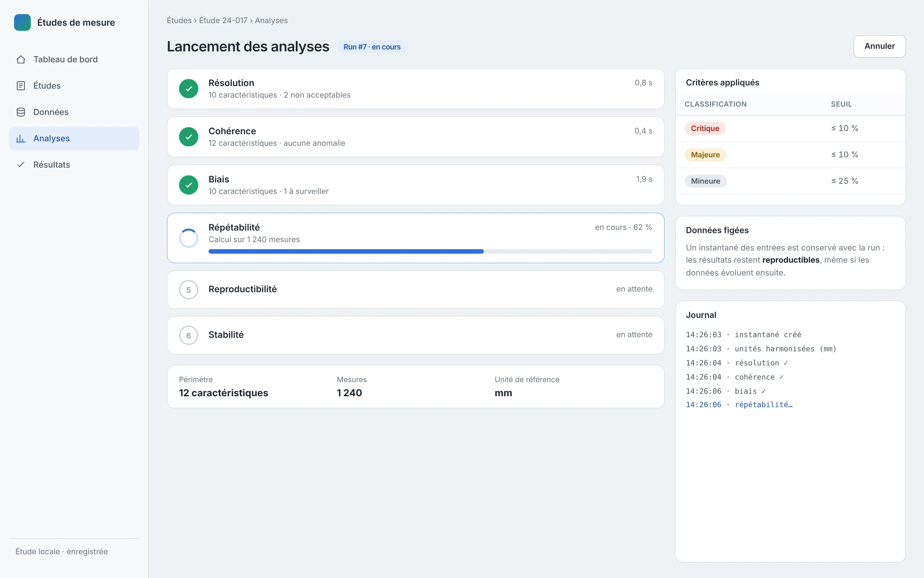Click the ≤ 10 % threshold for Critique
Image resolution: width=924 pixels, height=578 pixels.
844,128
